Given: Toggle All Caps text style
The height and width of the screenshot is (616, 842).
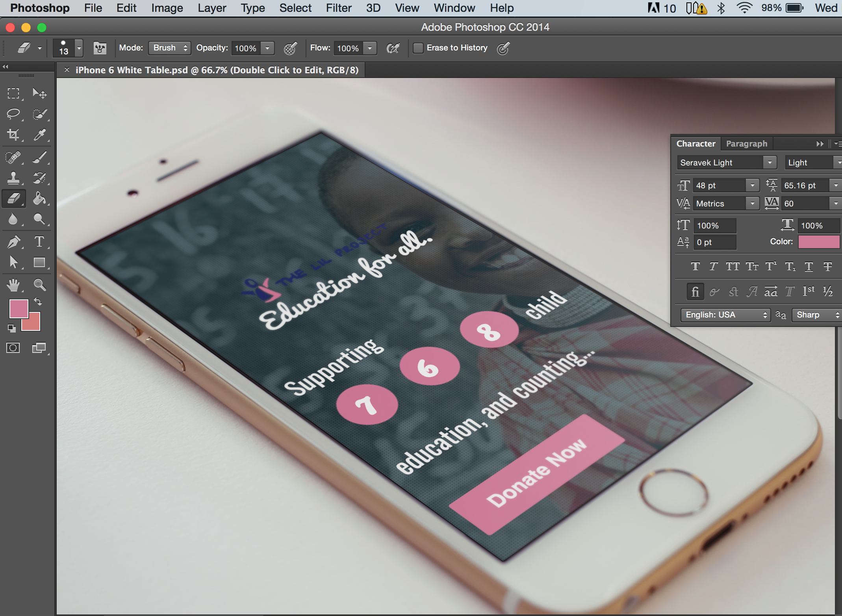Looking at the screenshot, I should (732, 267).
